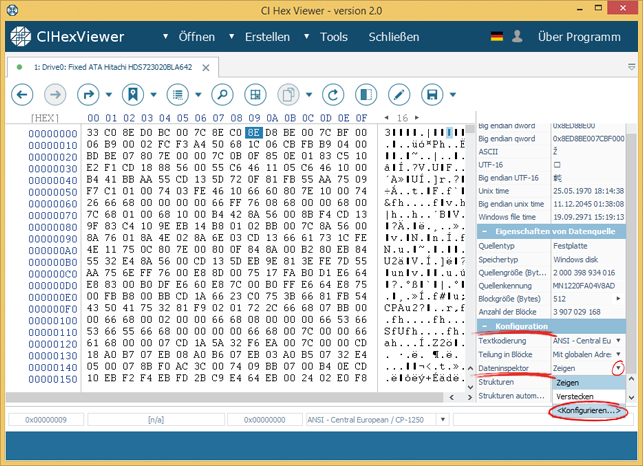Viewport: 643px width, 466px height.
Task: Open the Erstellen menu
Action: (267, 37)
